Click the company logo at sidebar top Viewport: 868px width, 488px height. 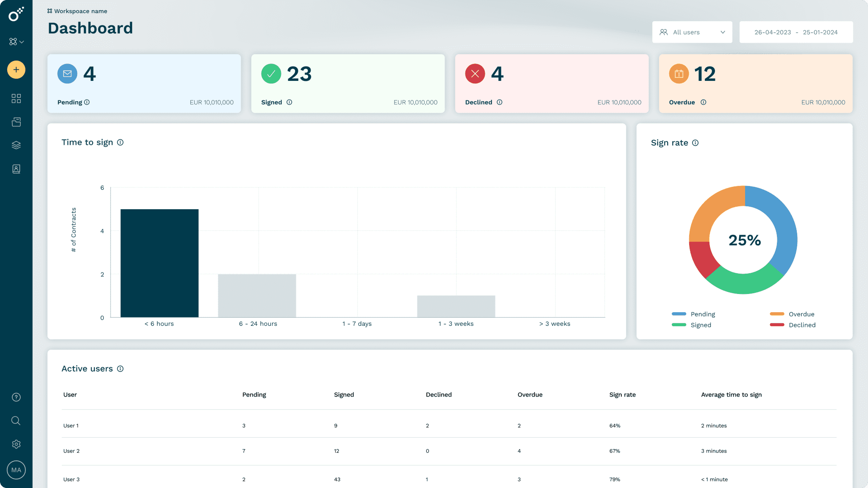[x=15, y=14]
